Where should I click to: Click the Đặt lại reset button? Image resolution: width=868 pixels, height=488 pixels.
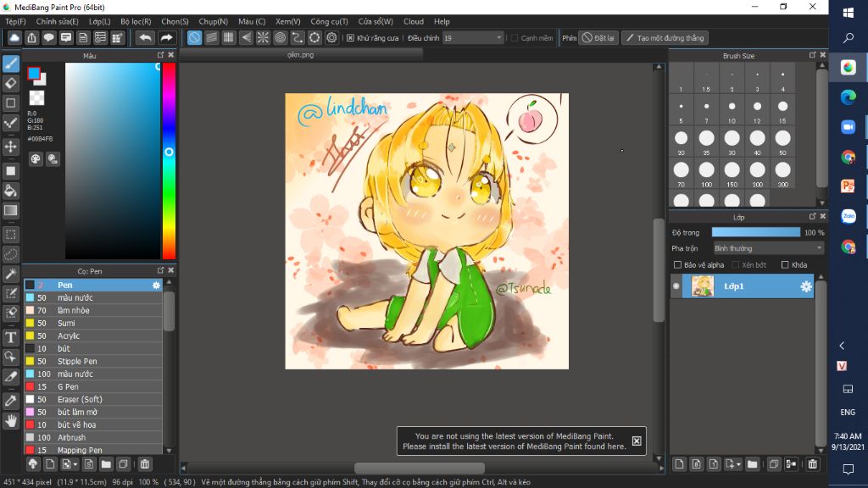tap(598, 37)
